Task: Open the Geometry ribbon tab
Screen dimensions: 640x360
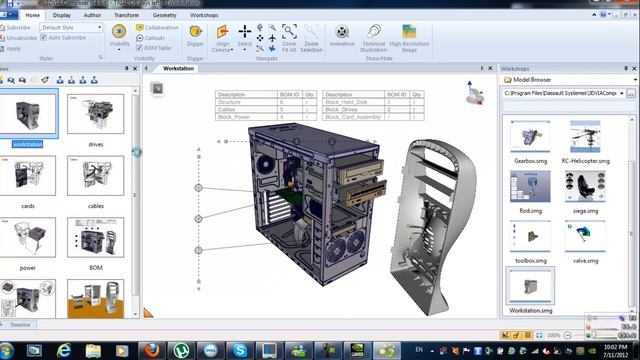Action: coord(164,15)
